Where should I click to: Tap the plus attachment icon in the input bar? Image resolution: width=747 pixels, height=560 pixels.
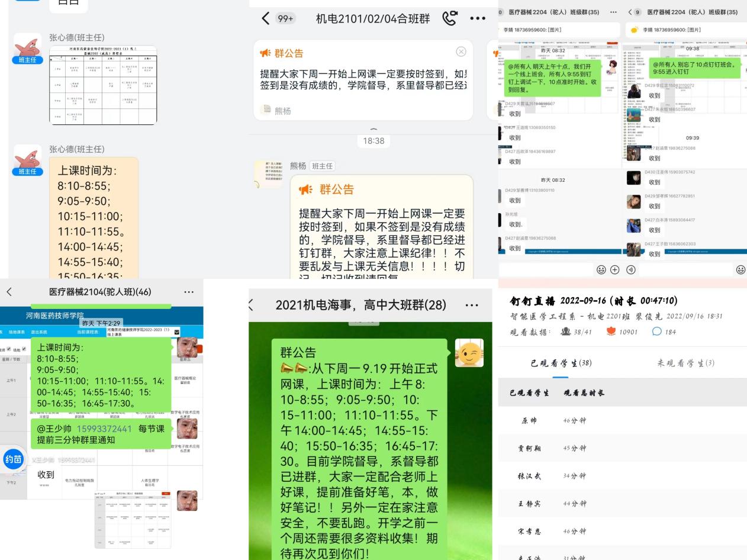click(x=615, y=270)
